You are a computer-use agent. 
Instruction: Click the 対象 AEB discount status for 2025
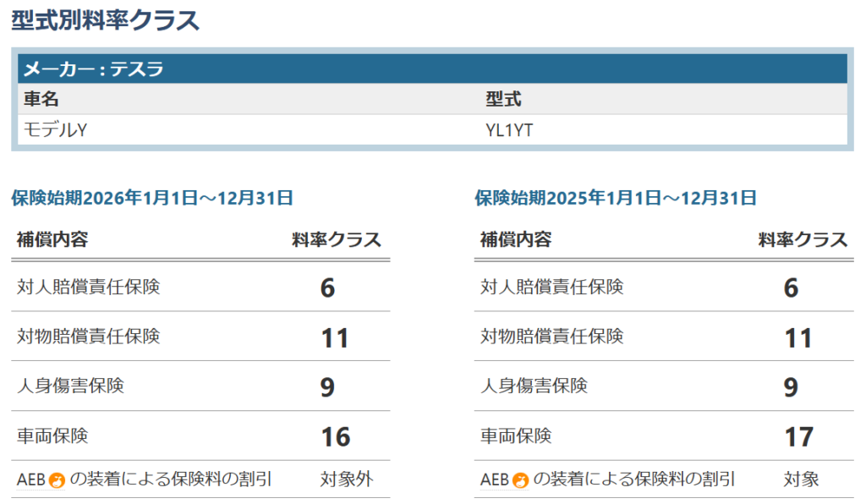(x=802, y=479)
